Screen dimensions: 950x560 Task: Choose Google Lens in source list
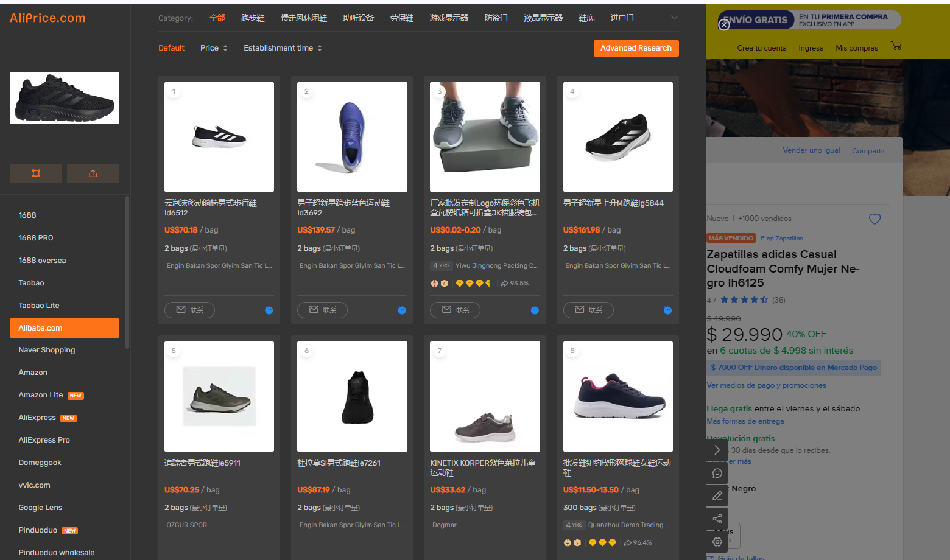click(65, 508)
